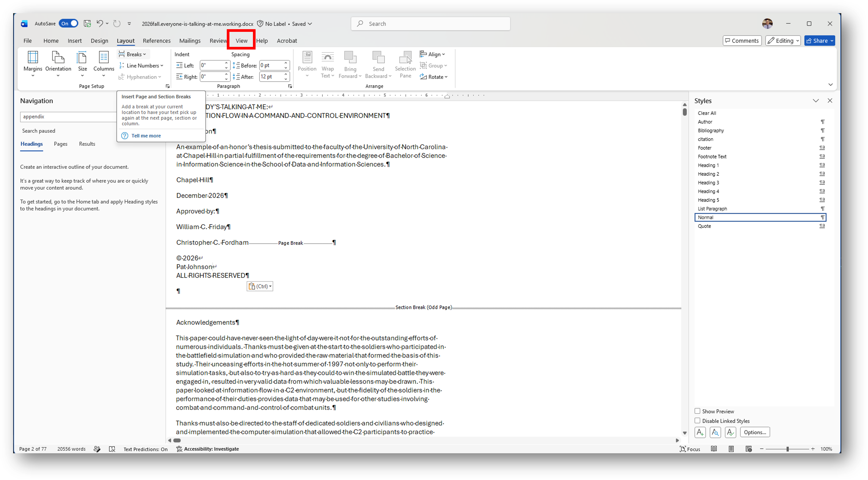Select the Pages tab in Navigation
Viewport: 868px width, 480px height.
coord(61,144)
